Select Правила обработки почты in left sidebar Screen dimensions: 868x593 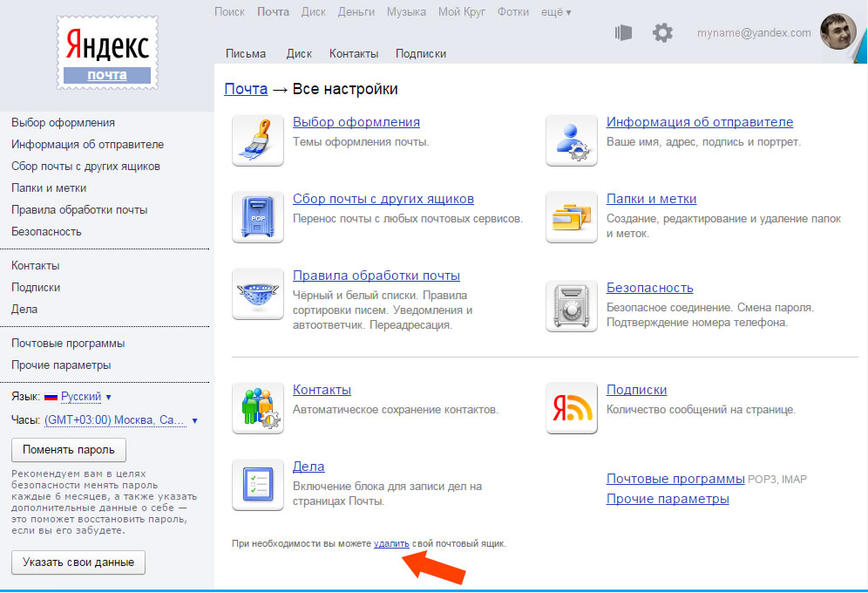[x=79, y=210]
